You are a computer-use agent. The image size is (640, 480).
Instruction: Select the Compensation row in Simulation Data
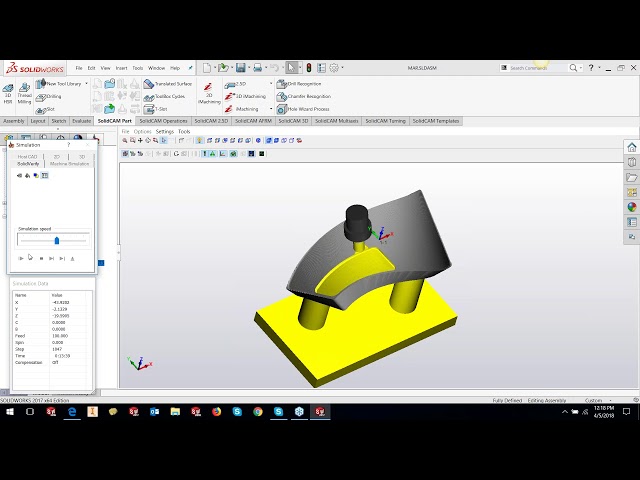pyautogui.click(x=51, y=362)
